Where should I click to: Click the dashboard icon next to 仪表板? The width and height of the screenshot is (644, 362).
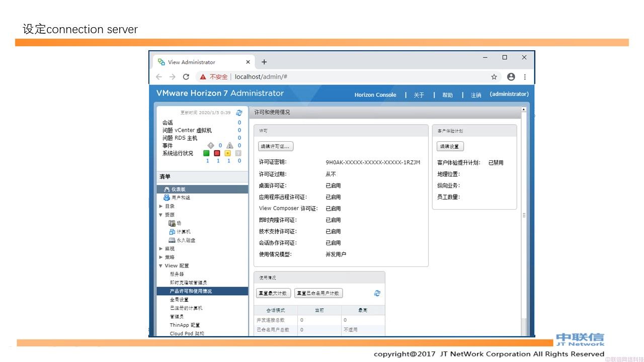click(167, 189)
